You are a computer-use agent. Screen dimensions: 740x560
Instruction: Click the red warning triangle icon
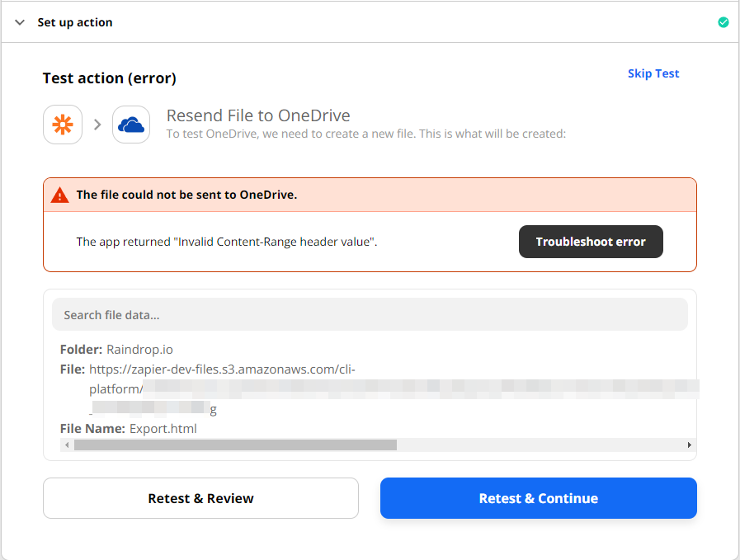pyautogui.click(x=60, y=195)
